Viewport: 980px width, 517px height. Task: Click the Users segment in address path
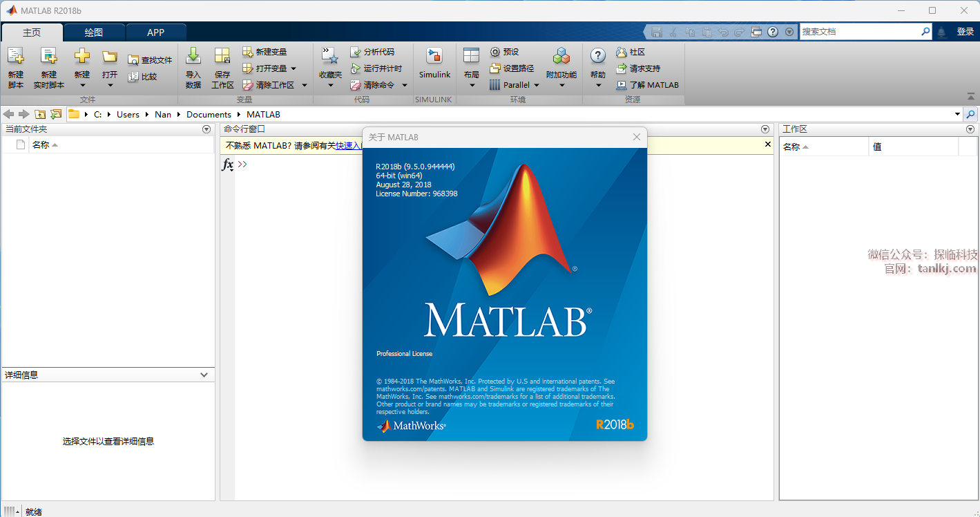click(x=128, y=114)
